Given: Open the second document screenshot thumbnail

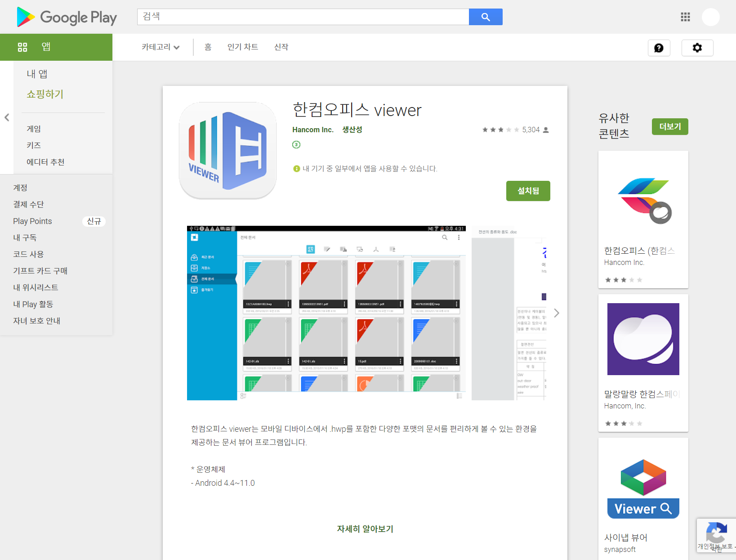Looking at the screenshot, I should [509, 313].
